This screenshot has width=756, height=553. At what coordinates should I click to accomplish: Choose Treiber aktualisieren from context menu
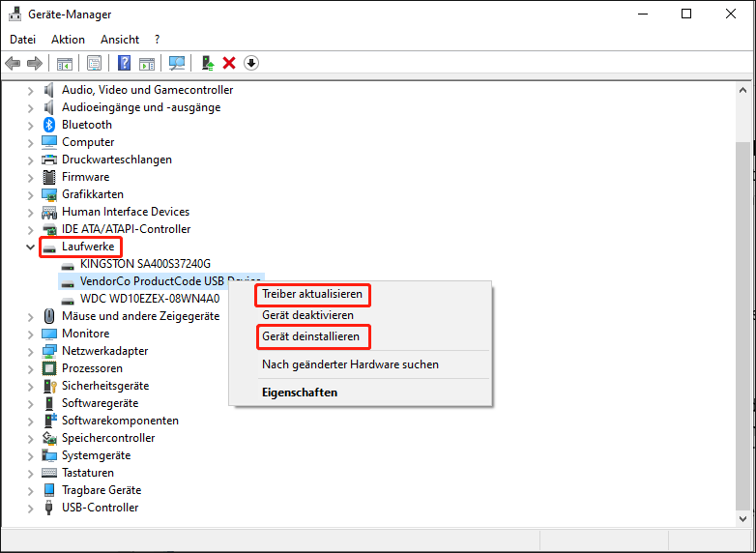[312, 294]
